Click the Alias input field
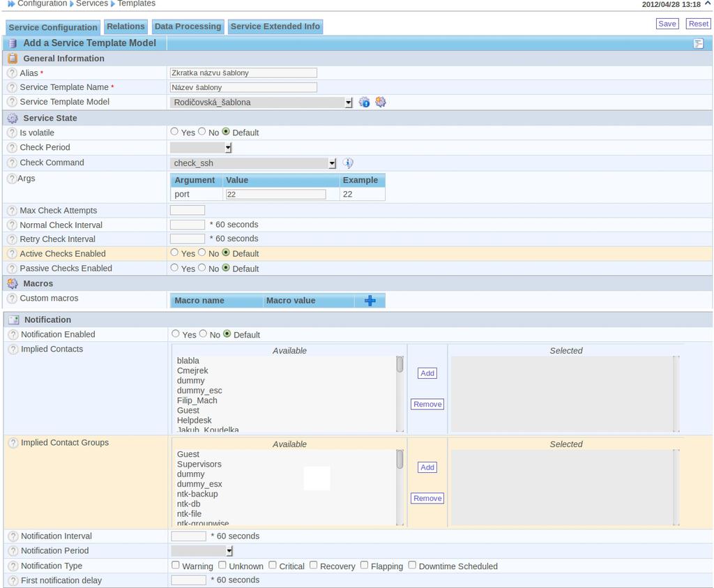The width and height of the screenshot is (714, 588). [243, 73]
